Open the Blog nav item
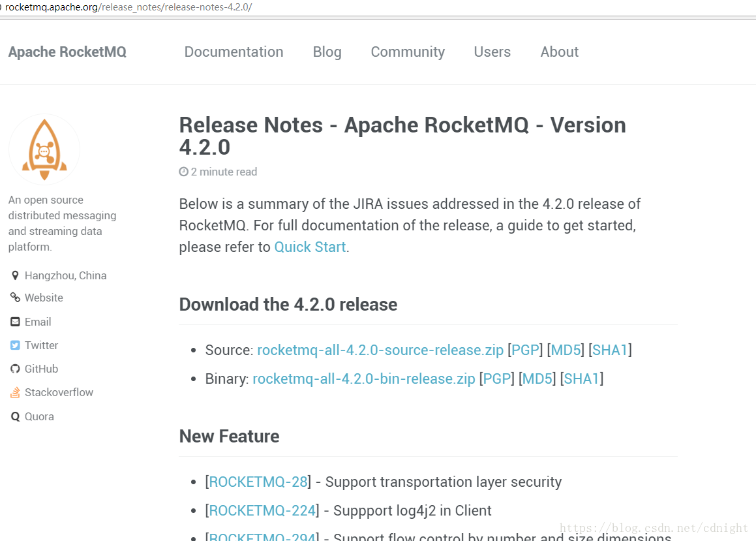Image resolution: width=756 pixels, height=541 pixels. click(327, 52)
